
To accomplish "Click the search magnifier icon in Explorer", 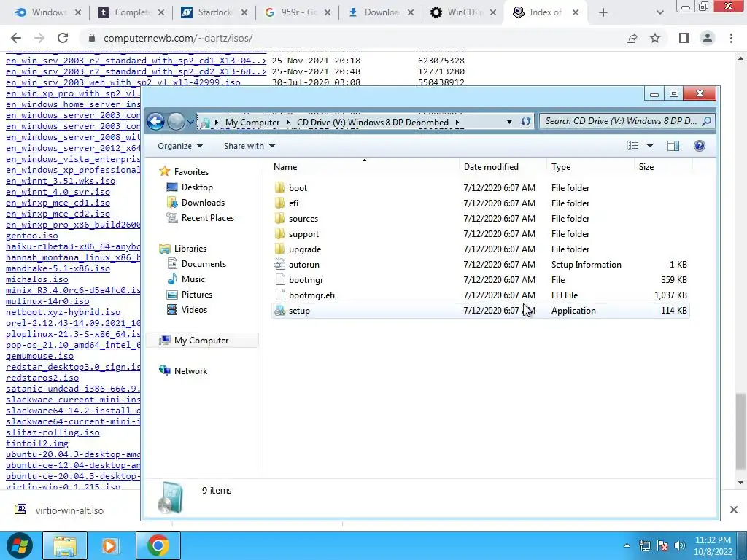I will tap(706, 122).
